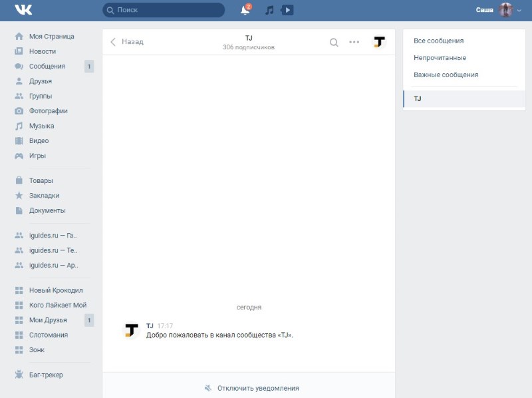Open iguides.ru — Те.. group
Image resolution: width=532 pixels, height=398 pixels.
[53, 250]
